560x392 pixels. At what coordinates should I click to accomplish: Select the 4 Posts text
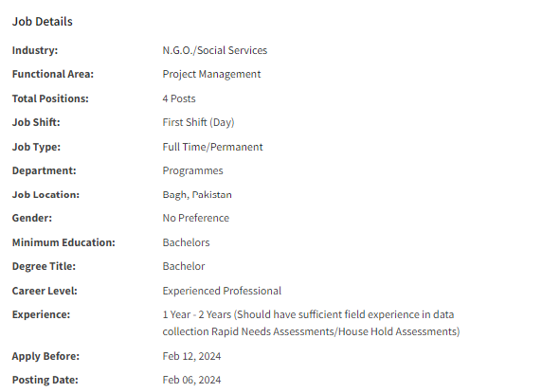tap(179, 98)
